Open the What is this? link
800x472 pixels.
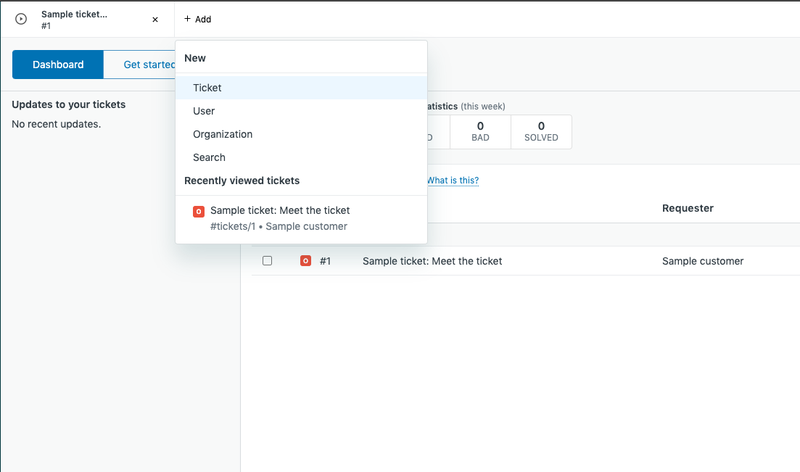(x=453, y=180)
